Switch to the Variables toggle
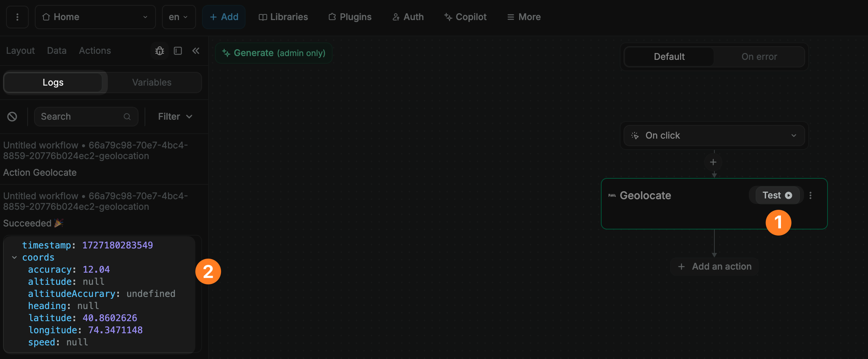The height and width of the screenshot is (359, 868). pyautogui.click(x=152, y=83)
